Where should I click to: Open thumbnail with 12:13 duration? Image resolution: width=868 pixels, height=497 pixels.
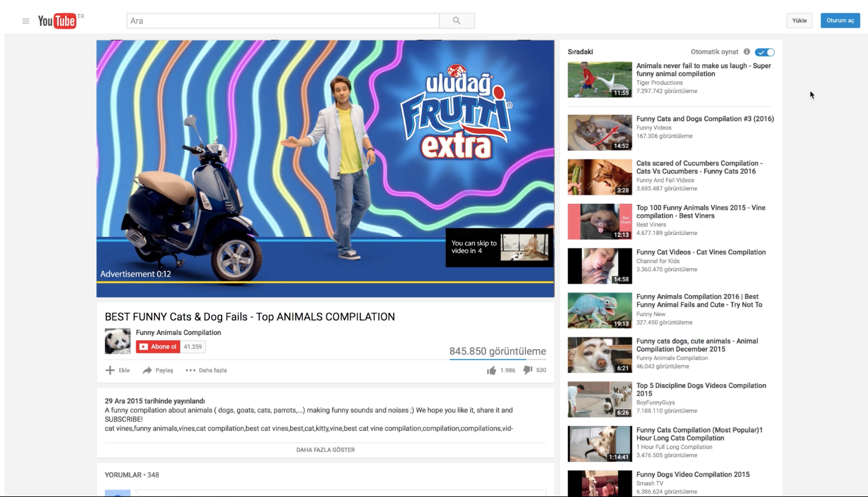pyautogui.click(x=600, y=222)
